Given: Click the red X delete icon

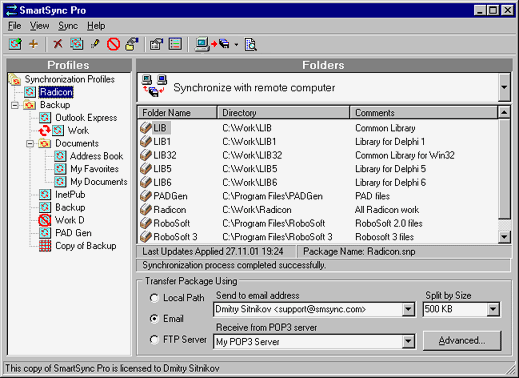Looking at the screenshot, I should click(58, 44).
